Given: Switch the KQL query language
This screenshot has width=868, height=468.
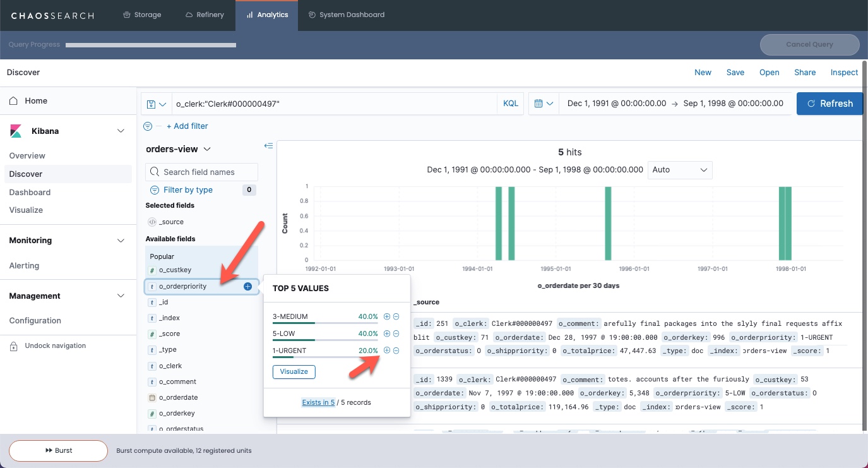Looking at the screenshot, I should (511, 104).
